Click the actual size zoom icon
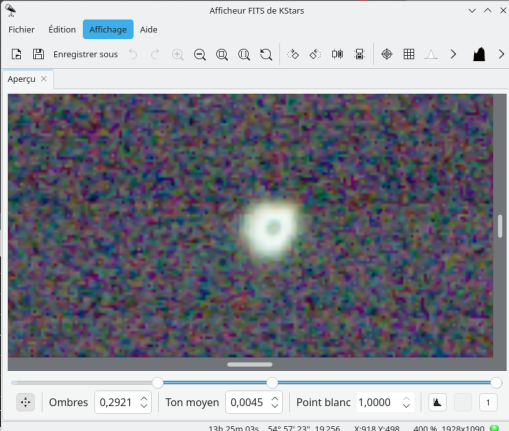This screenshot has height=431, width=509. coord(244,54)
